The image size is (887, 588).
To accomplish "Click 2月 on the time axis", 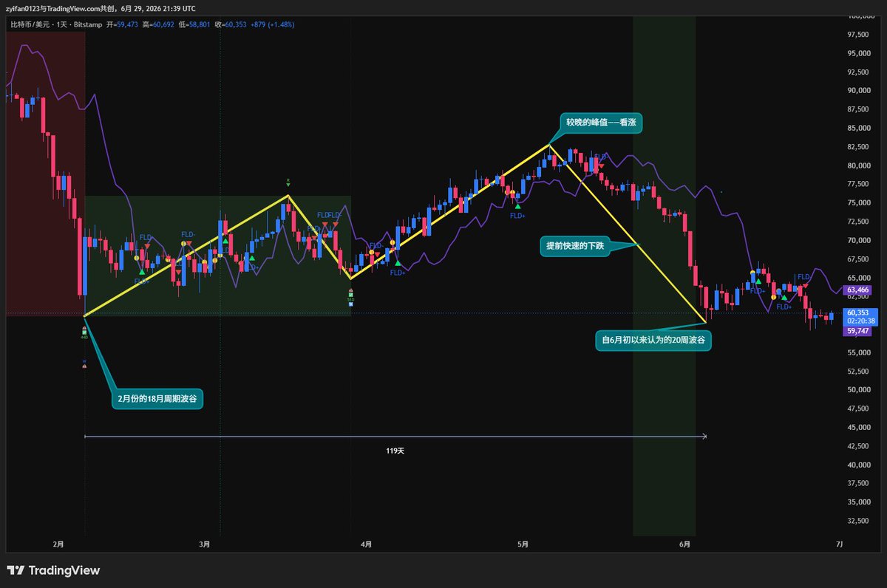I will coord(59,545).
